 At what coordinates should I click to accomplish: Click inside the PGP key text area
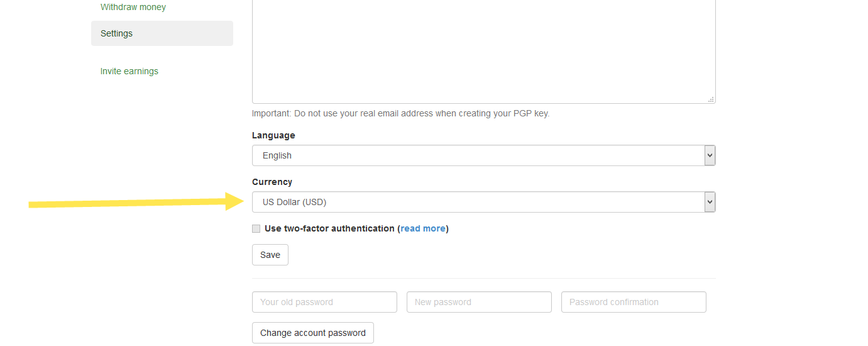tap(483, 52)
